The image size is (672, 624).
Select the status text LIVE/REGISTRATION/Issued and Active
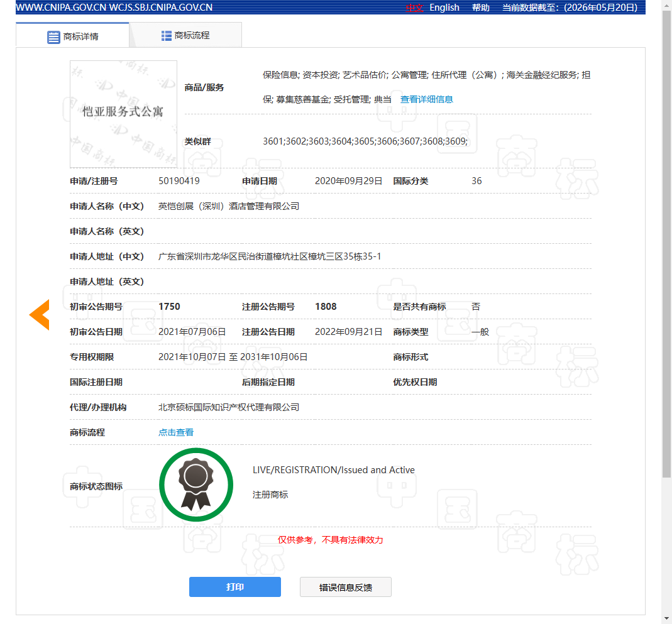[333, 470]
